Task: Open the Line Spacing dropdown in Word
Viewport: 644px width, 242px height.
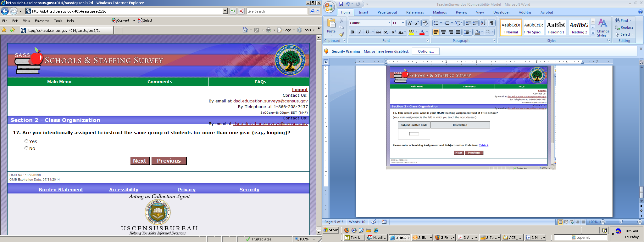Action: (x=468, y=32)
